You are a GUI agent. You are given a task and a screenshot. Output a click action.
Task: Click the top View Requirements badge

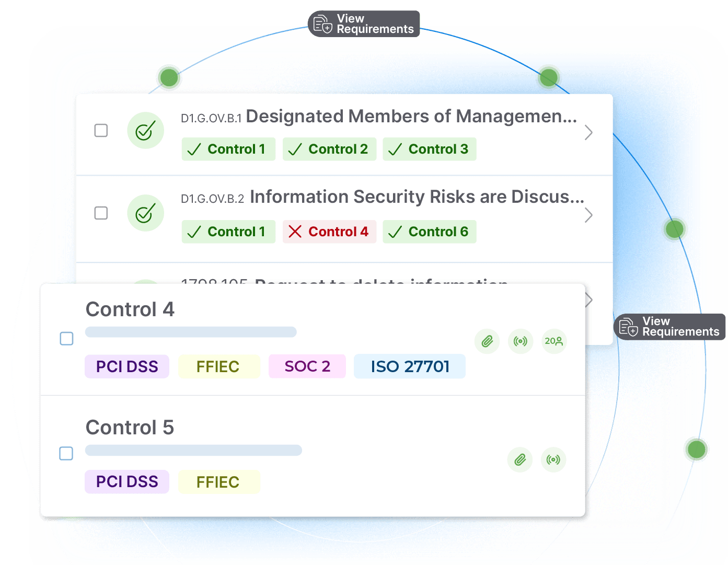(364, 24)
